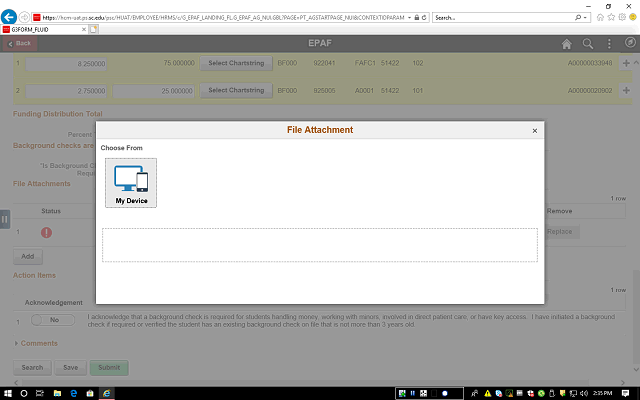Toggle the Acknowledgement No switch

coord(53,320)
